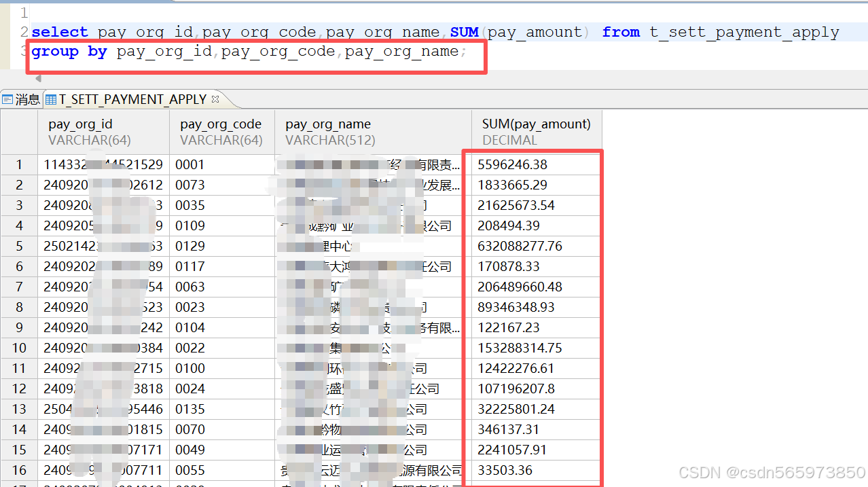Click pay_org_code cell 0055

[x=222, y=470]
